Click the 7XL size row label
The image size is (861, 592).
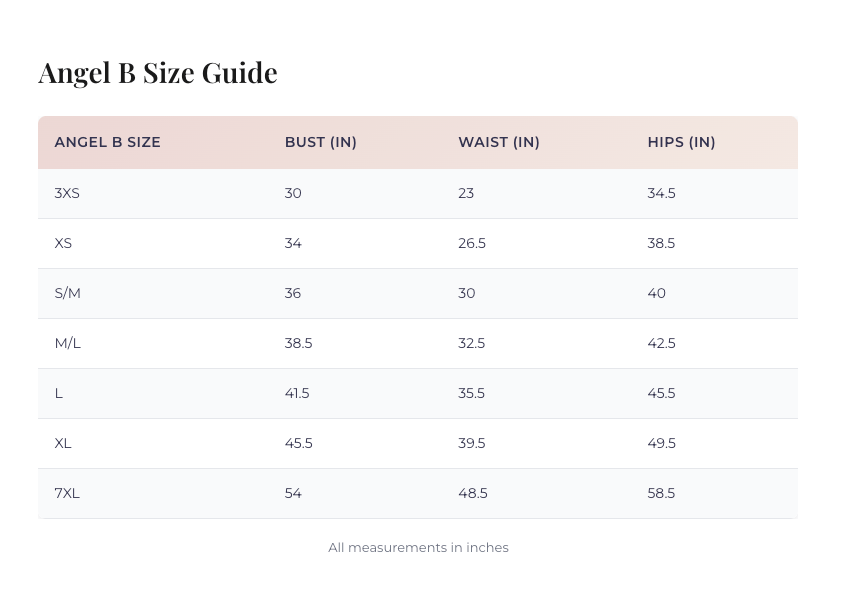tap(67, 493)
